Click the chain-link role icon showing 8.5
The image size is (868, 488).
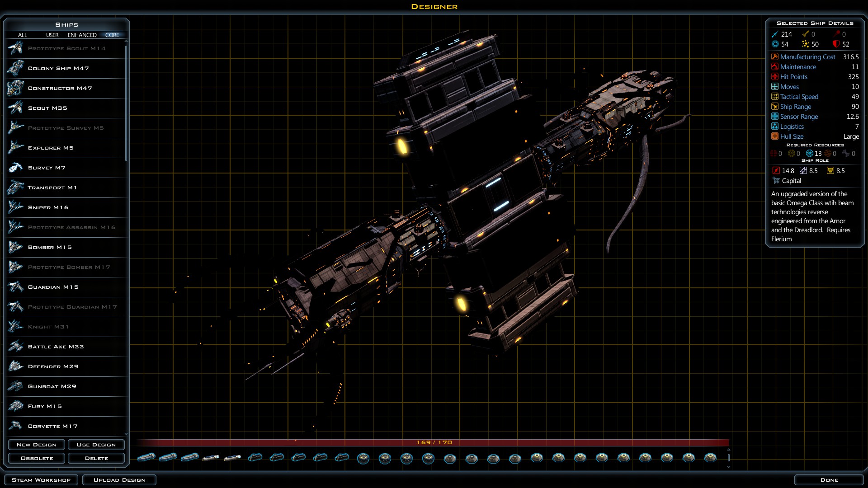[803, 171]
